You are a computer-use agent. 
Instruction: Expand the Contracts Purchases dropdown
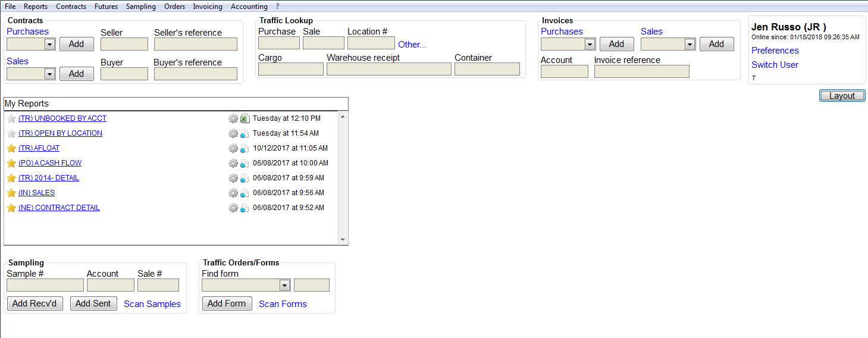coord(49,44)
